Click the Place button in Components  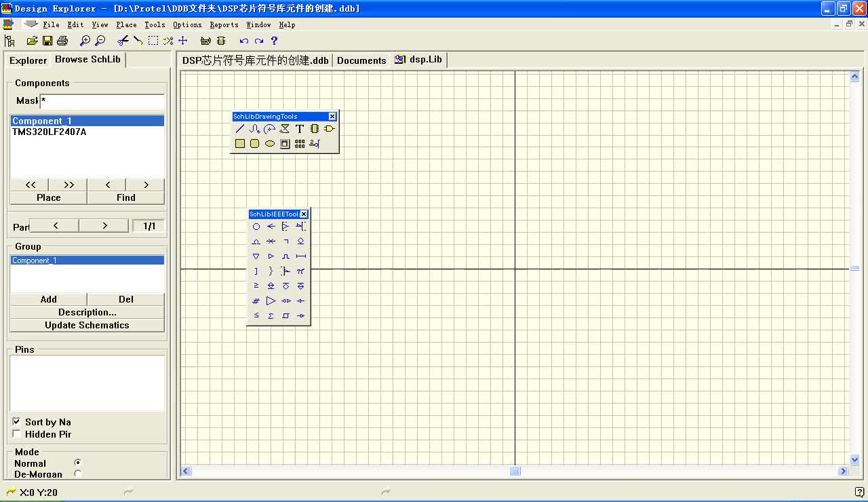pos(49,197)
